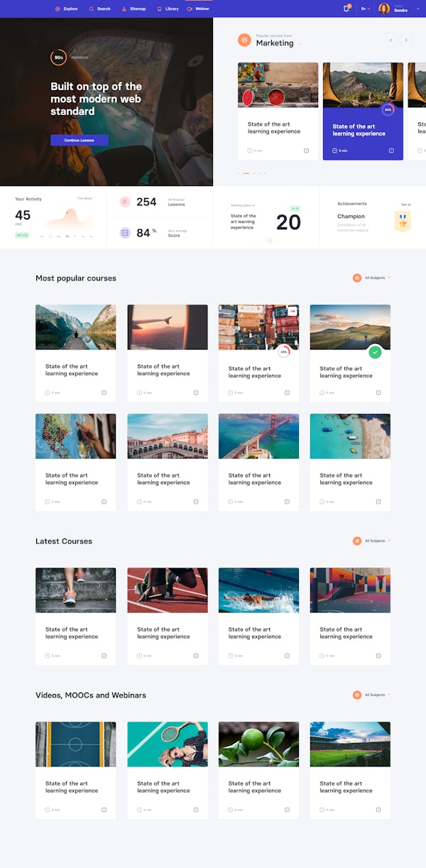Click the All finished Lessons pink icon
Screen dimensions: 426x868
(x=125, y=202)
